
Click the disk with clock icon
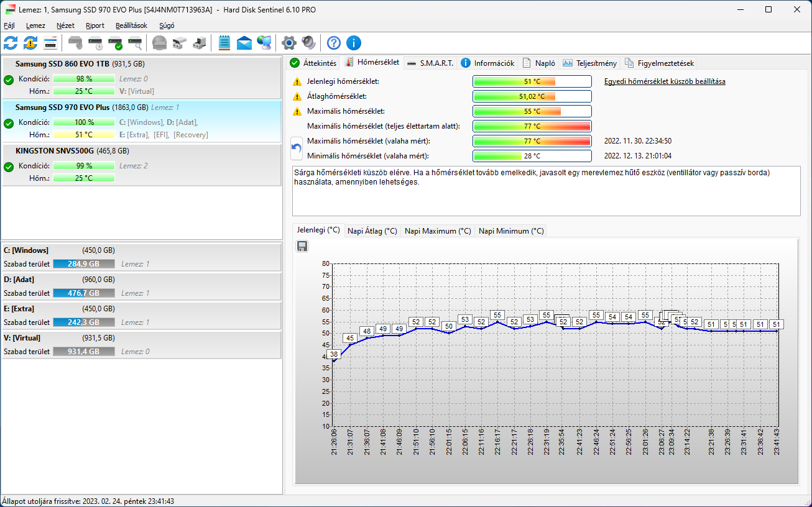95,43
